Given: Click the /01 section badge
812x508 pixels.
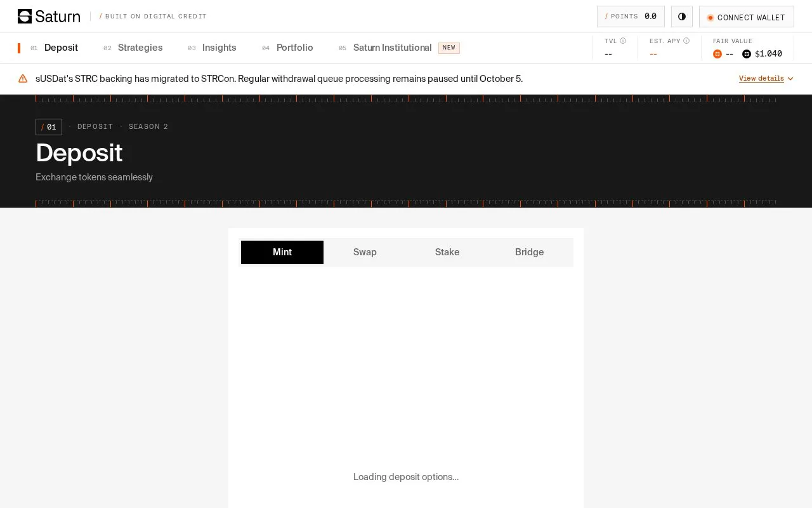Looking at the screenshot, I should [49, 127].
